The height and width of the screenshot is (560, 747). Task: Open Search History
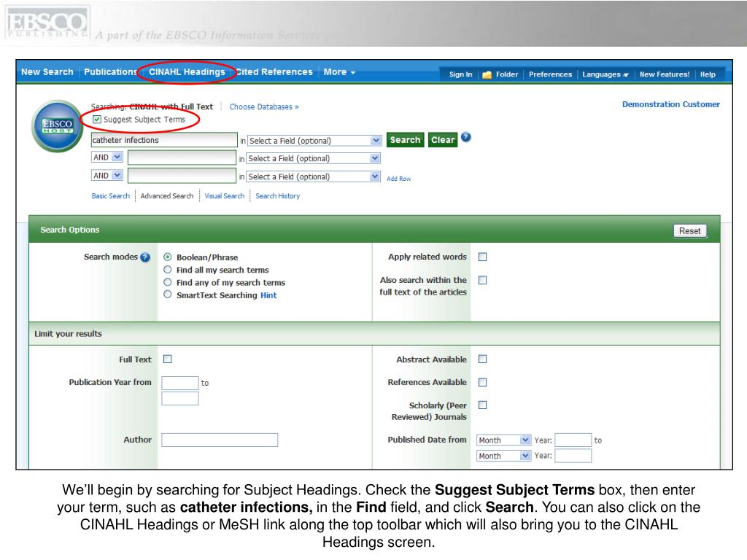[278, 195]
